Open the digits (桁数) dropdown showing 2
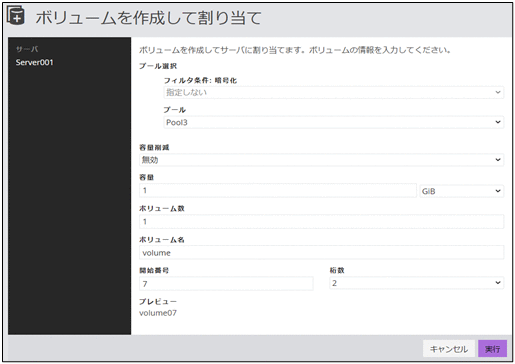Screen dimensions: 515x364 (417, 283)
